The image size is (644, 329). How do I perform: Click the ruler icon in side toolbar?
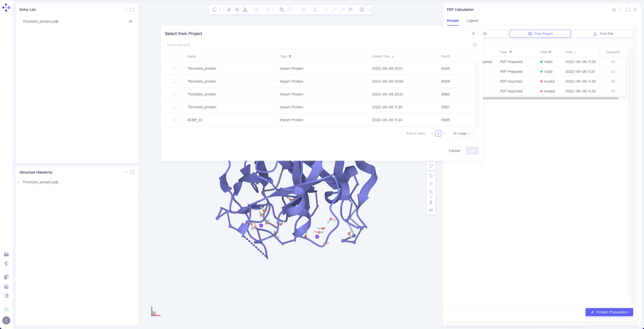click(431, 184)
